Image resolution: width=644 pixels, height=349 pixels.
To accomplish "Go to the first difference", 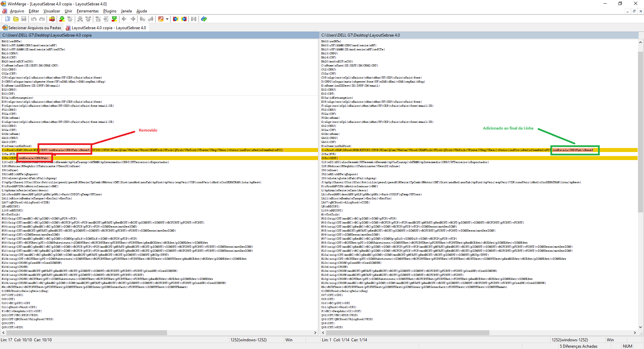I will pyautogui.click(x=98, y=19).
